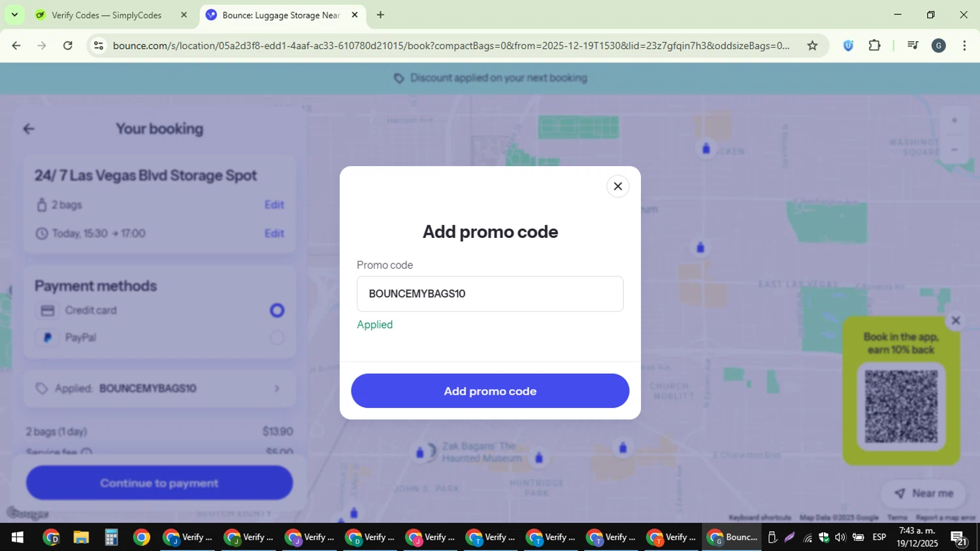Screen dimensions: 980x551
Task: Open the media control icon
Action: [913, 46]
